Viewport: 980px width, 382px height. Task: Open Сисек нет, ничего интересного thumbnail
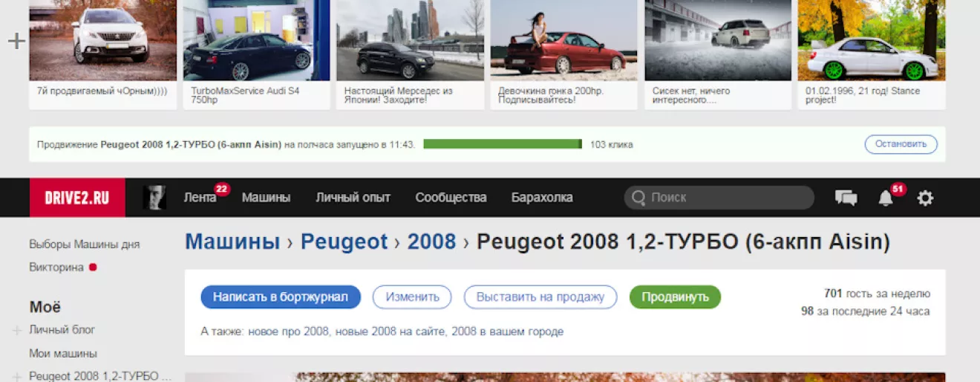point(718,40)
